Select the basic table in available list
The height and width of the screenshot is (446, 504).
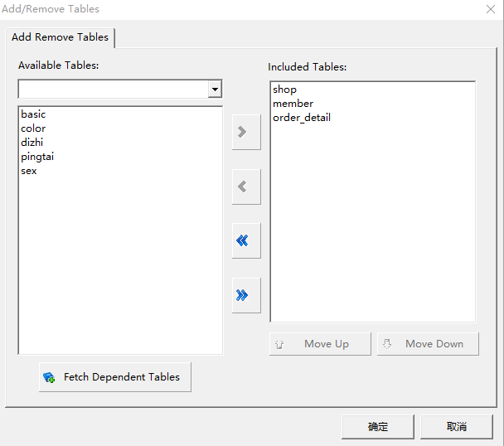click(x=34, y=114)
